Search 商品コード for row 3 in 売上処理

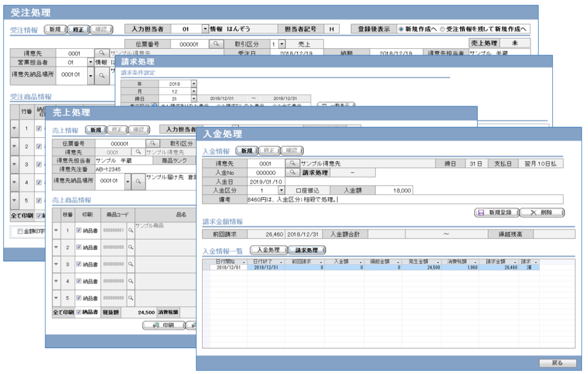click(x=131, y=264)
